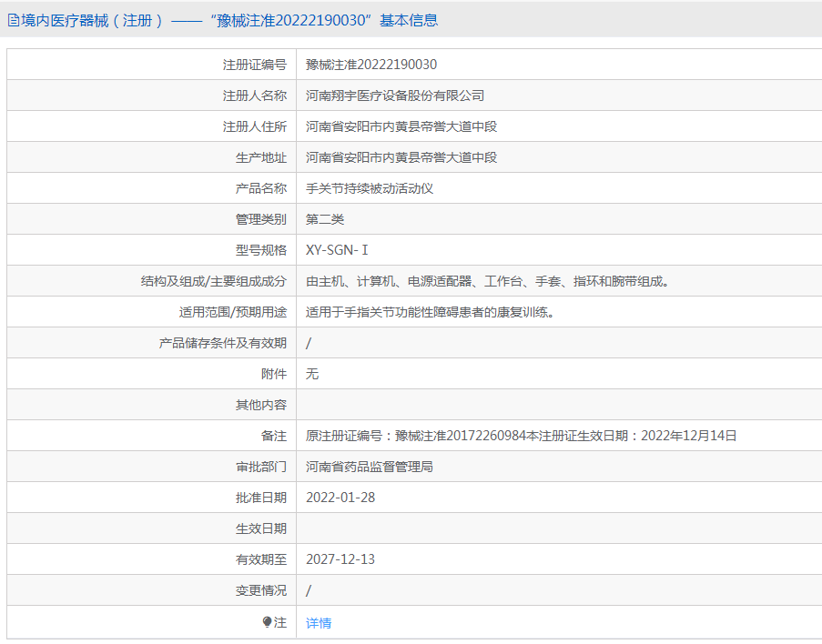Viewport: 822px width, 644px height.
Task: Click the 产品名称 label
Action: click(x=260, y=188)
